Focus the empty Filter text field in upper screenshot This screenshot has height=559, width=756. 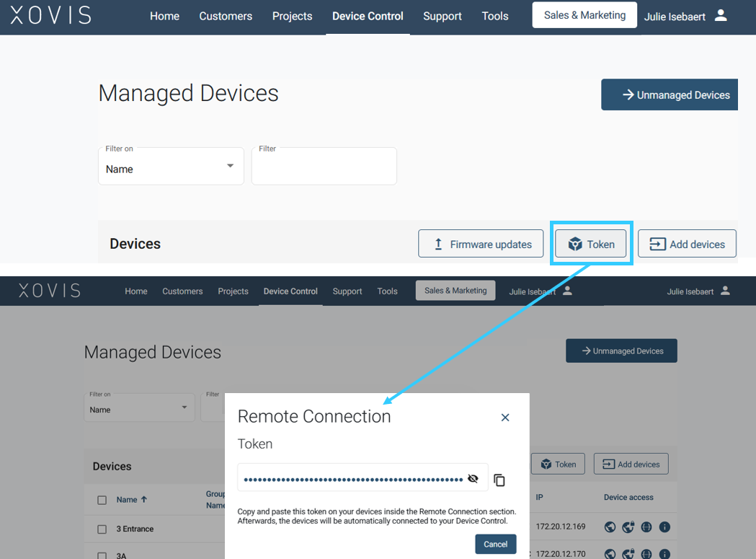(324, 166)
